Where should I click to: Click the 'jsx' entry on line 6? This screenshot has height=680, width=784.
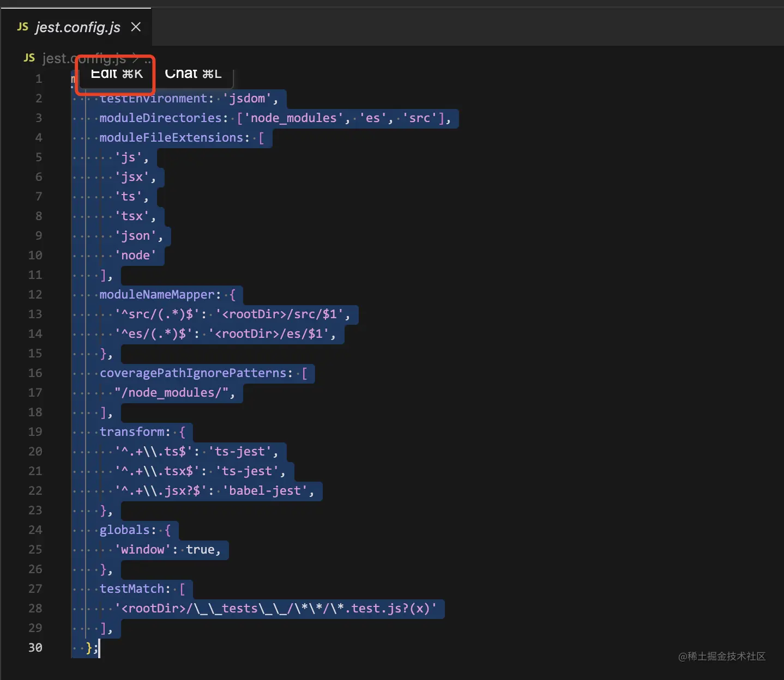click(132, 177)
